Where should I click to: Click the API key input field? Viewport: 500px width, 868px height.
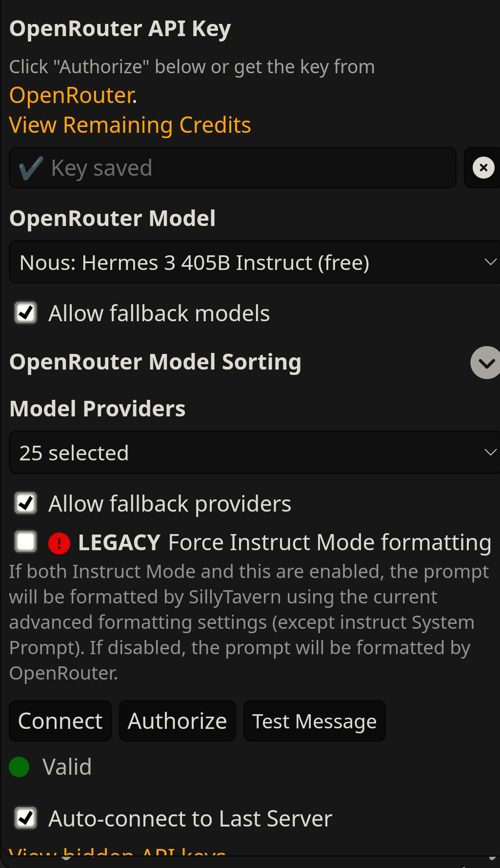point(233,168)
